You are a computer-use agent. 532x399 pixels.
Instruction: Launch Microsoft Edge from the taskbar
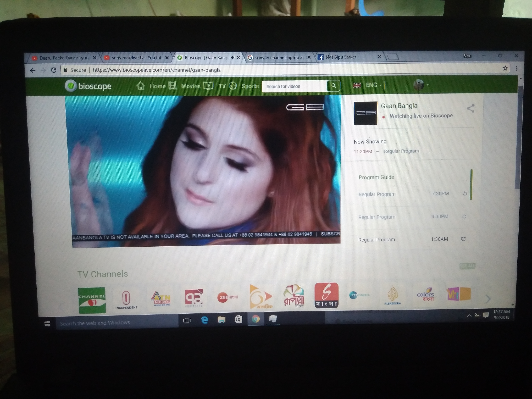[205, 320]
